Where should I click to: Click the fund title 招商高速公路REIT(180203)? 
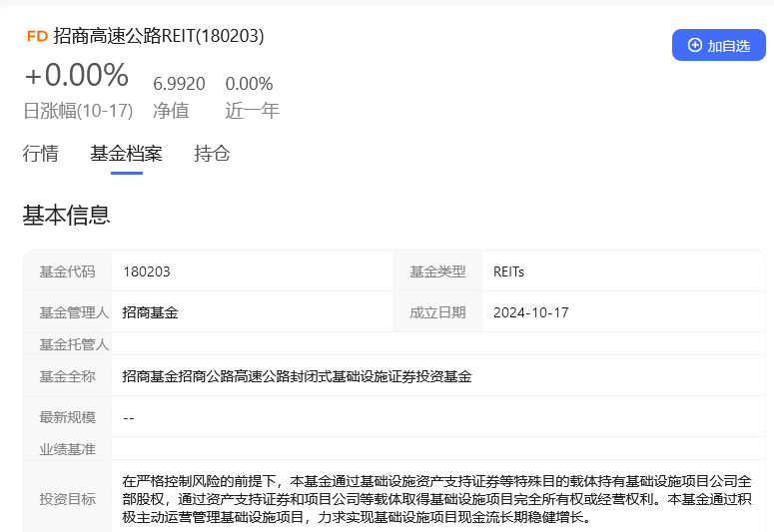(159, 36)
